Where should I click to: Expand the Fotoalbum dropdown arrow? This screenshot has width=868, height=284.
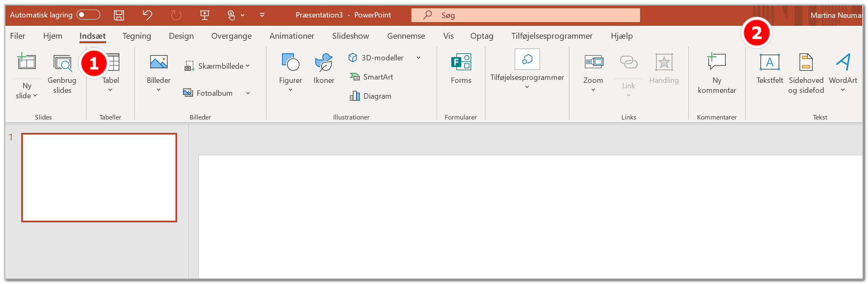coord(248,93)
